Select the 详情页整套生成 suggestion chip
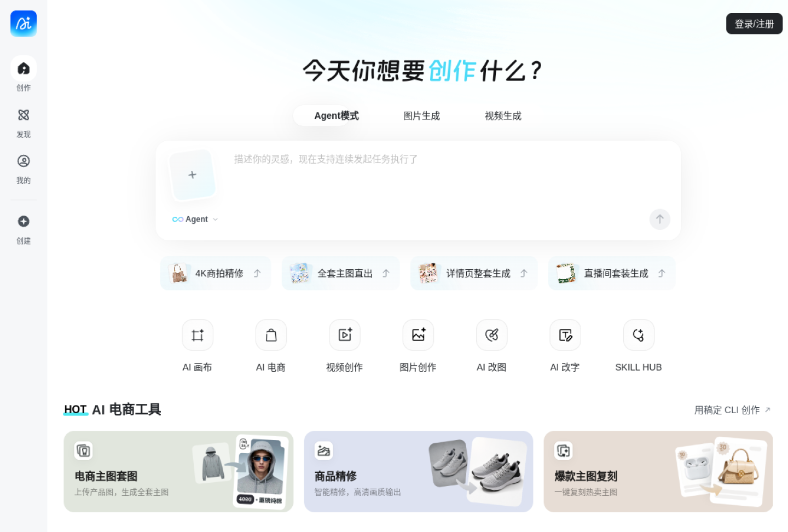The image size is (788, 532). coord(474,273)
